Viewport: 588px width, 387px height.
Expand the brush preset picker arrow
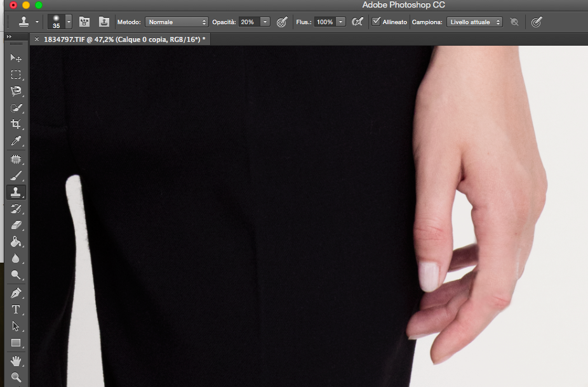click(x=69, y=22)
